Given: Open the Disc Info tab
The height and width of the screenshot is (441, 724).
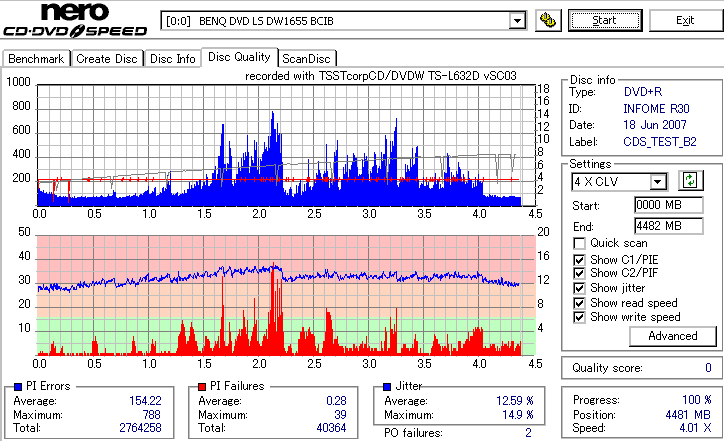Looking at the screenshot, I should (173, 59).
